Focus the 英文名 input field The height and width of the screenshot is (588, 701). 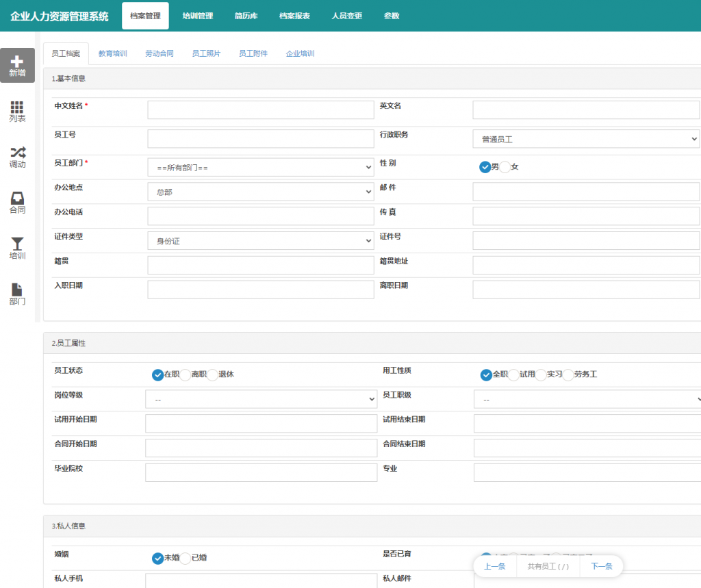click(x=586, y=110)
